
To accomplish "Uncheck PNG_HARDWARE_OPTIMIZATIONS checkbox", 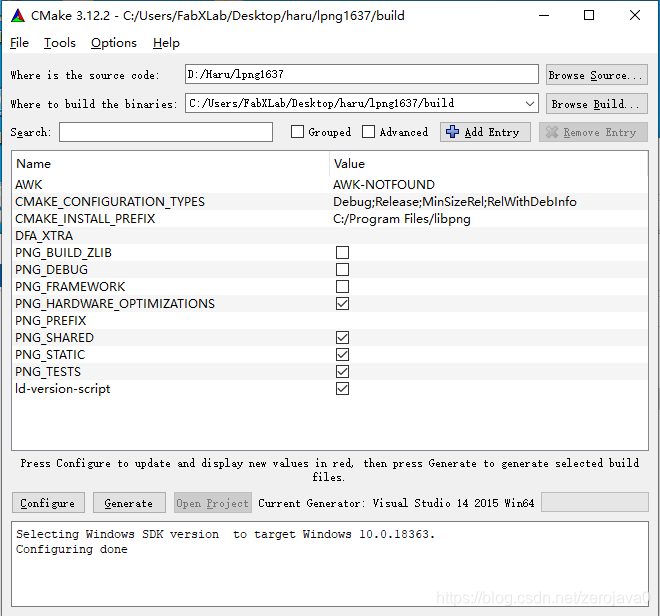I will 342,304.
